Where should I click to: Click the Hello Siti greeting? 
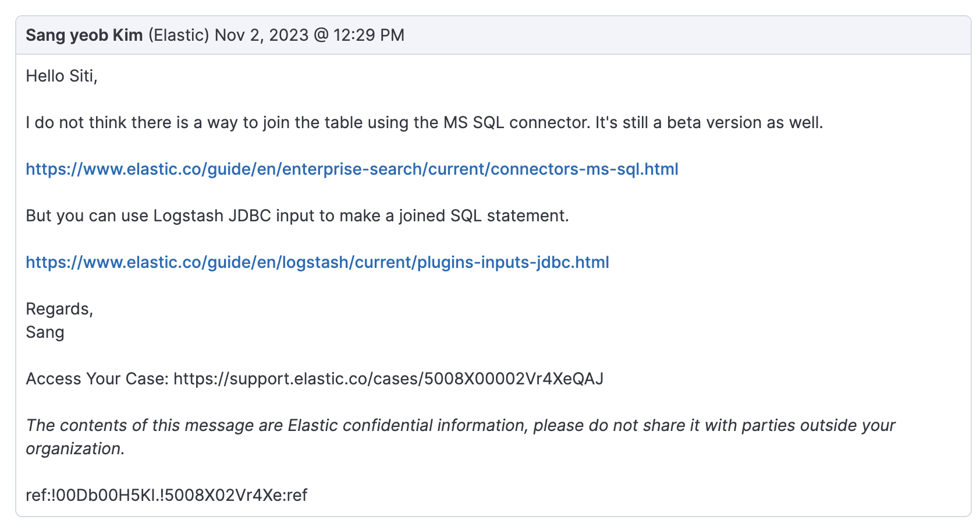coord(62,76)
